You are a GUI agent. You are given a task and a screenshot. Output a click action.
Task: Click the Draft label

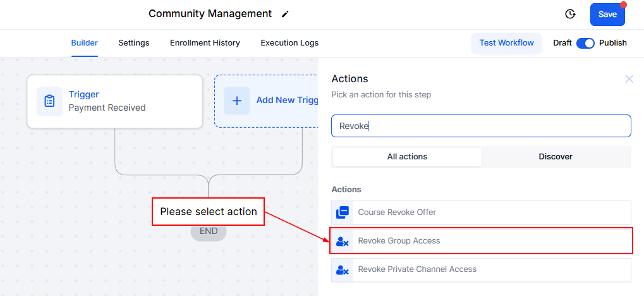pos(562,43)
